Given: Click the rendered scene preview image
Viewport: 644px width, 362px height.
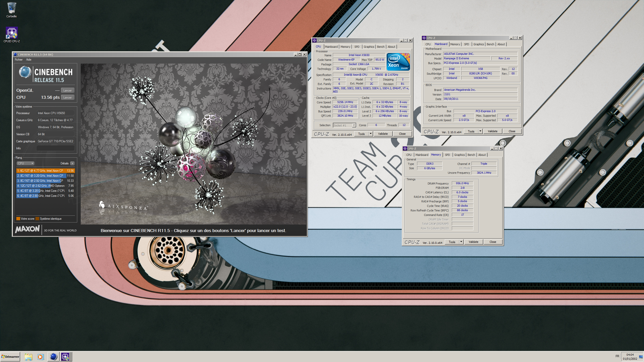Looking at the screenshot, I should (193, 144).
